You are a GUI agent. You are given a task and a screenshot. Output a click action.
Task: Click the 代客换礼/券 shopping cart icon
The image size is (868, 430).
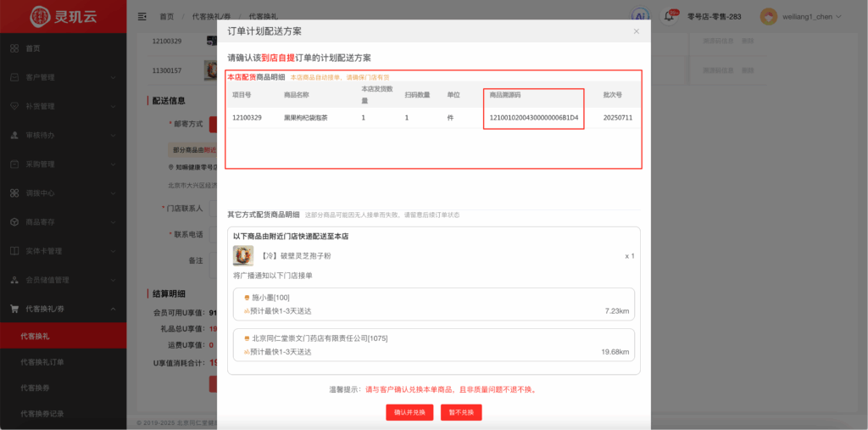pyautogui.click(x=14, y=309)
